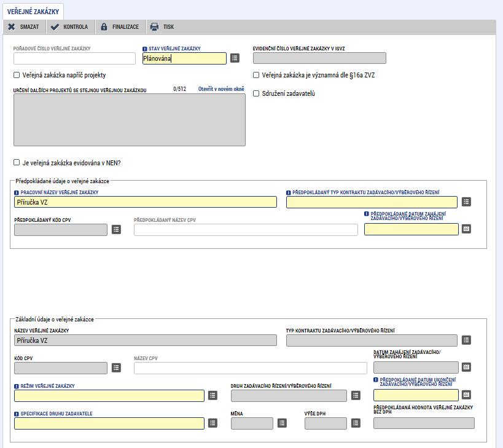Click the Určení dalších projektů text area
Viewport: 503px width, 448px height.
pos(129,120)
